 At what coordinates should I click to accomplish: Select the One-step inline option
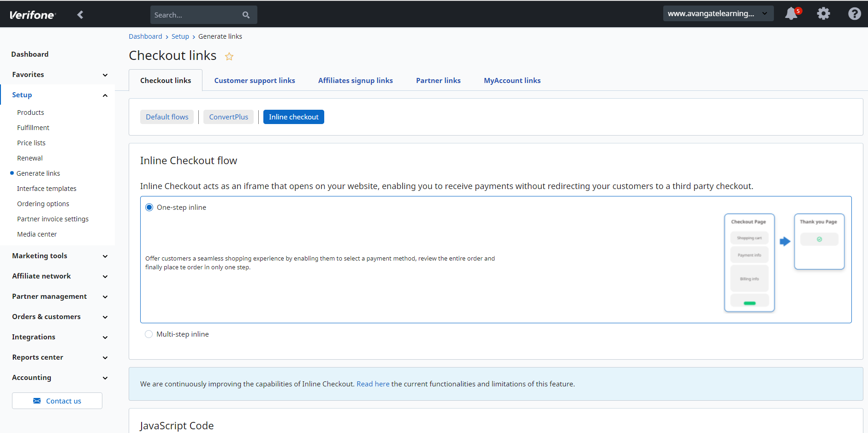[149, 207]
